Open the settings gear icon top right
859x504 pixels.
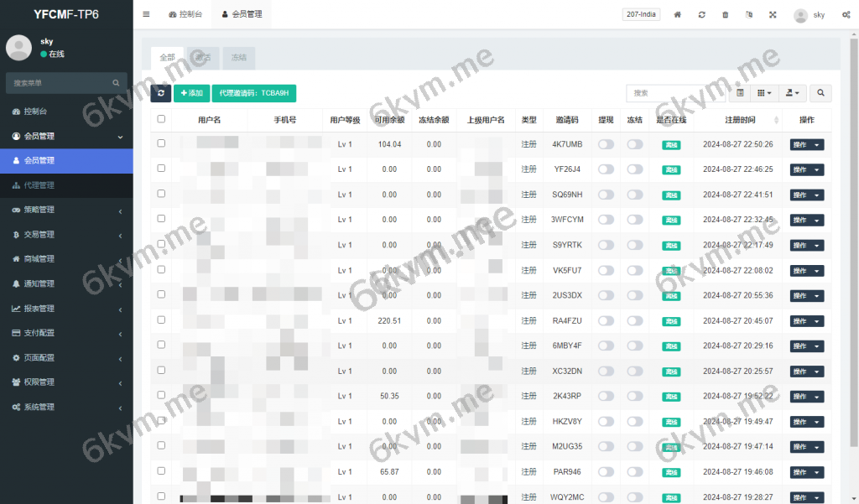[846, 14]
